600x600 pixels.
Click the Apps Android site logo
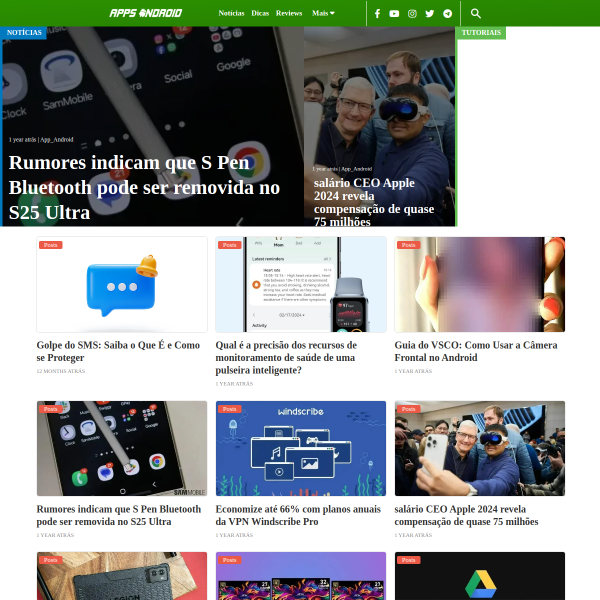[145, 13]
